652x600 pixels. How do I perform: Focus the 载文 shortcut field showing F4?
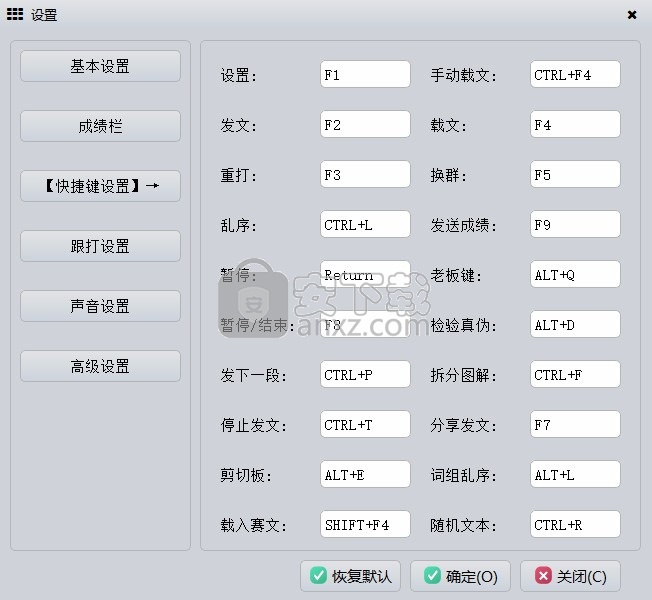(575, 124)
